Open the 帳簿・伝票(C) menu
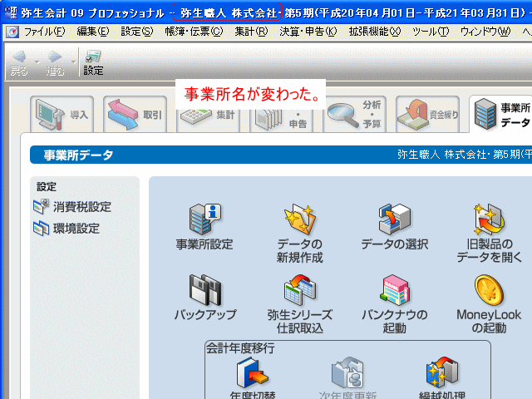 coord(194,32)
